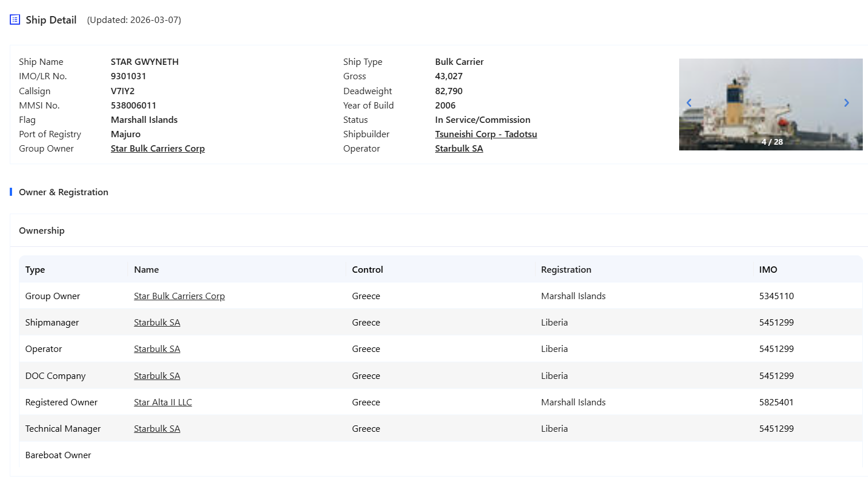Screen dimensions: 868x484
Task: Click the Type column header
Action: pyautogui.click(x=35, y=270)
